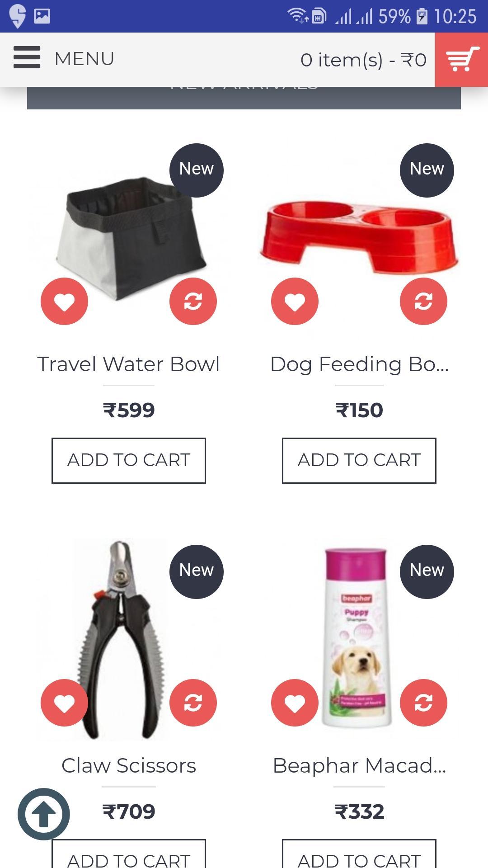Viewport: 488px width, 868px height.
Task: View the red dog feeding bowl image
Action: click(359, 237)
